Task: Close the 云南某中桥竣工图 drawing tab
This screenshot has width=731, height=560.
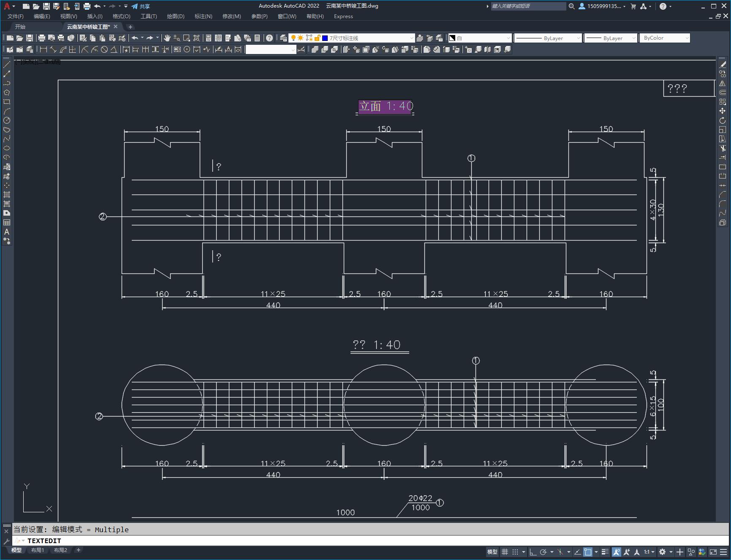Action: [x=116, y=27]
